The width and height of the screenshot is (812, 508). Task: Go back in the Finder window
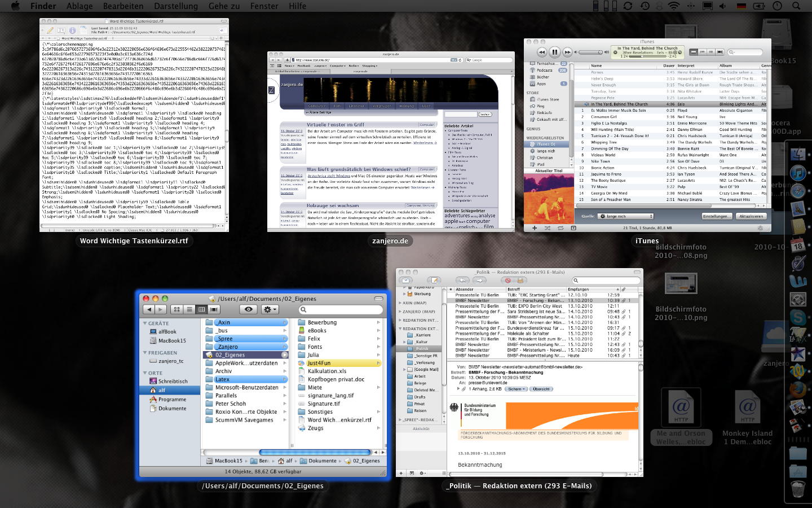pyautogui.click(x=149, y=309)
